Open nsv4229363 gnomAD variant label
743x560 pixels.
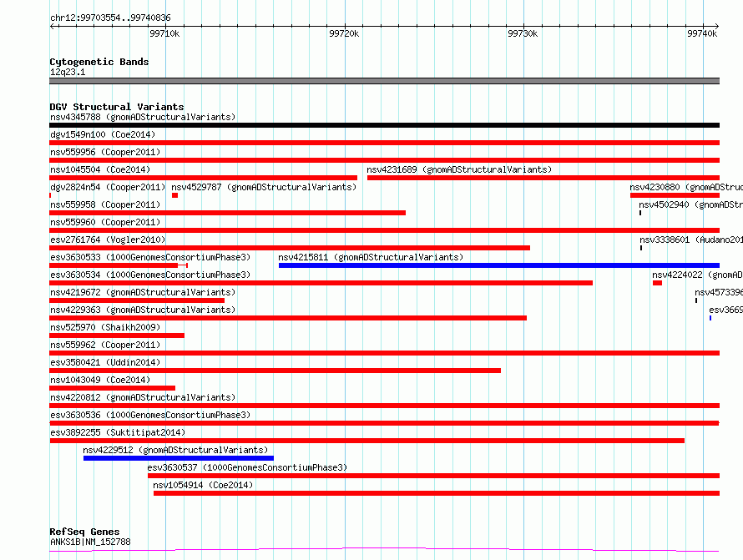tap(143, 310)
